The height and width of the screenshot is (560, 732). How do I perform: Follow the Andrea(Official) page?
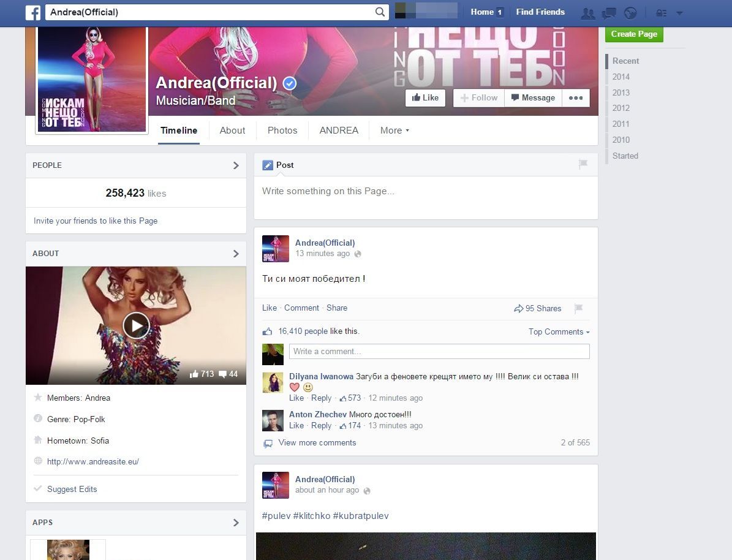[x=479, y=97]
